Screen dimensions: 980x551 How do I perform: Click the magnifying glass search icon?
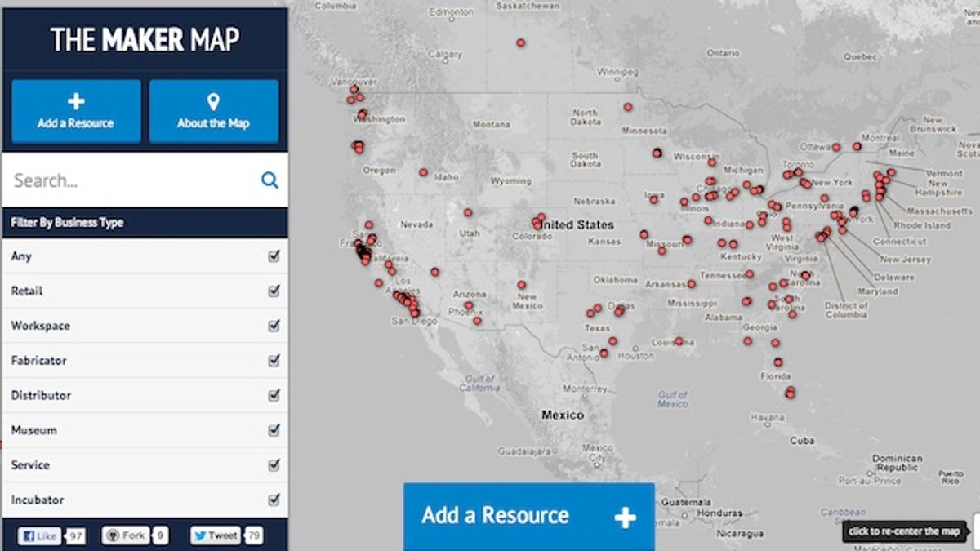tap(269, 180)
